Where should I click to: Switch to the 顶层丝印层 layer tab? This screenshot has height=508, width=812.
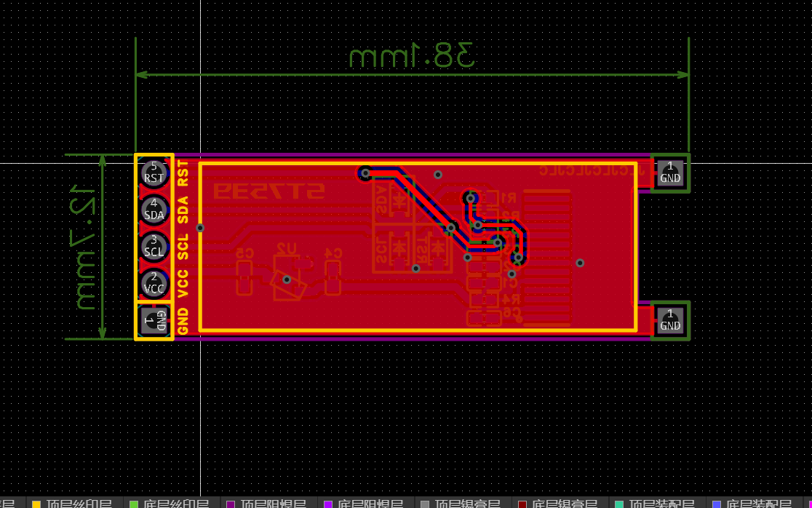coord(79,504)
